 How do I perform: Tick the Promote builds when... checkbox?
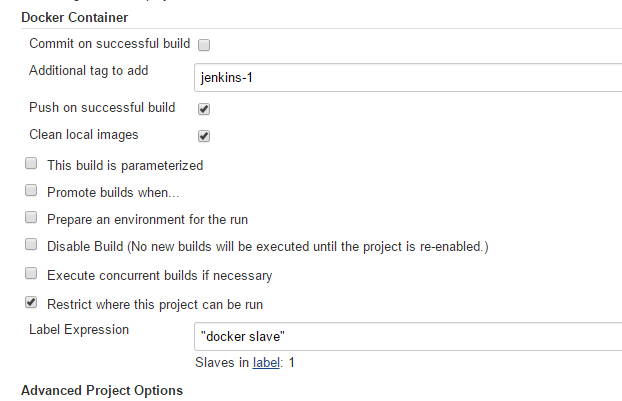point(31,190)
